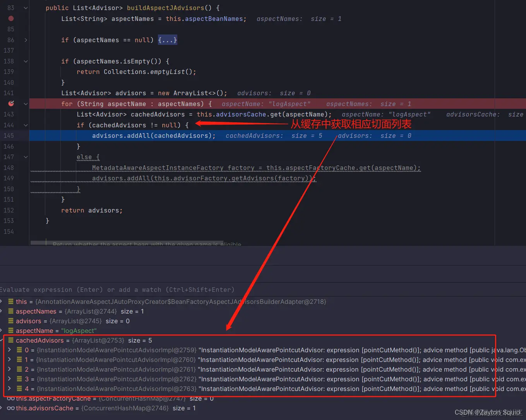Select the 'this' variable row
The image size is (526, 420).
tap(263, 302)
